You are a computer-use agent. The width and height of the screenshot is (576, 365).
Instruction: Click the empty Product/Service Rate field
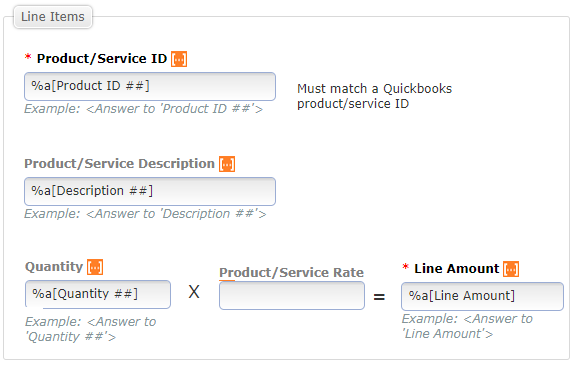point(292,295)
